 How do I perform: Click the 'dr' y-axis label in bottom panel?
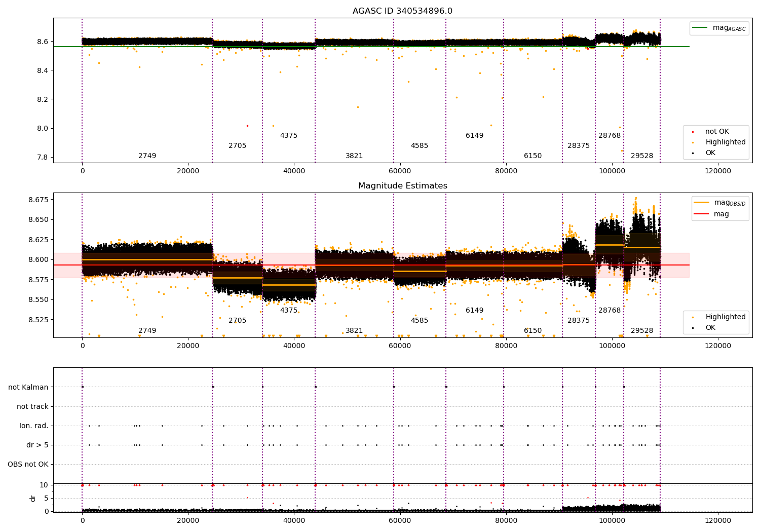pyautogui.click(x=33, y=498)
